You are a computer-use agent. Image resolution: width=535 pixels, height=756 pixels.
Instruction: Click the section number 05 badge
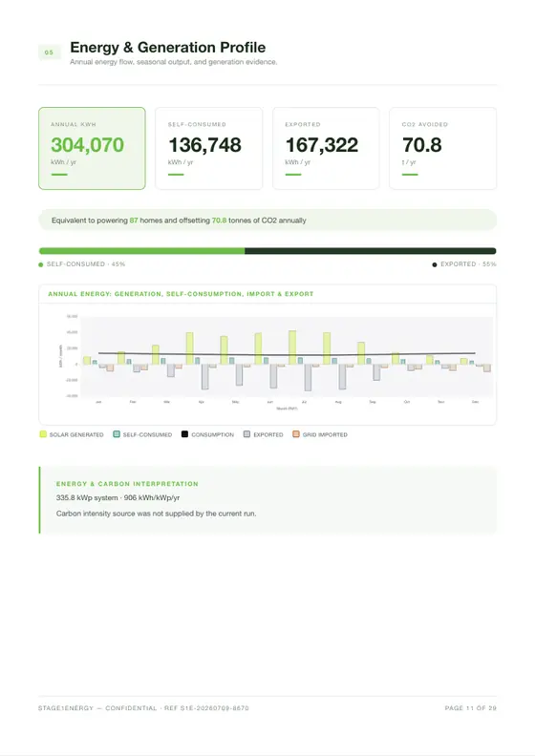[50, 52]
